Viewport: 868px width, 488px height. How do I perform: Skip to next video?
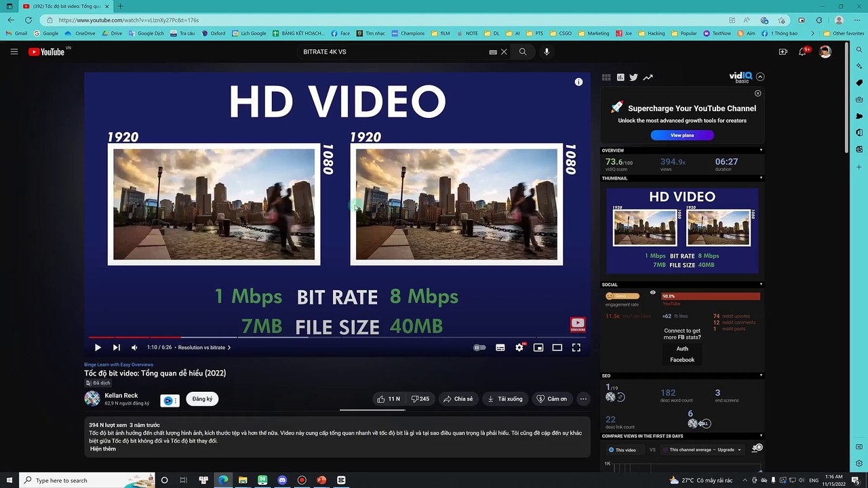click(x=116, y=348)
